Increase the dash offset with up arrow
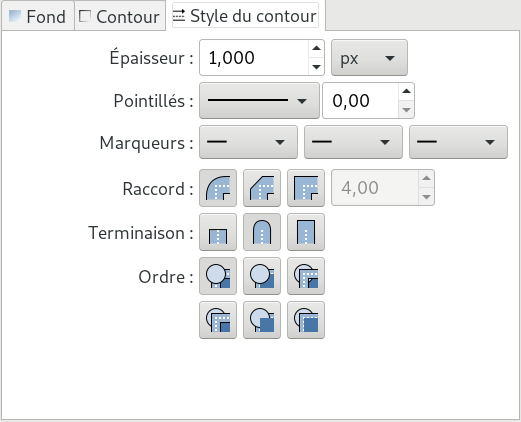Image resolution: width=521 pixels, height=422 pixels. pyautogui.click(x=406, y=91)
